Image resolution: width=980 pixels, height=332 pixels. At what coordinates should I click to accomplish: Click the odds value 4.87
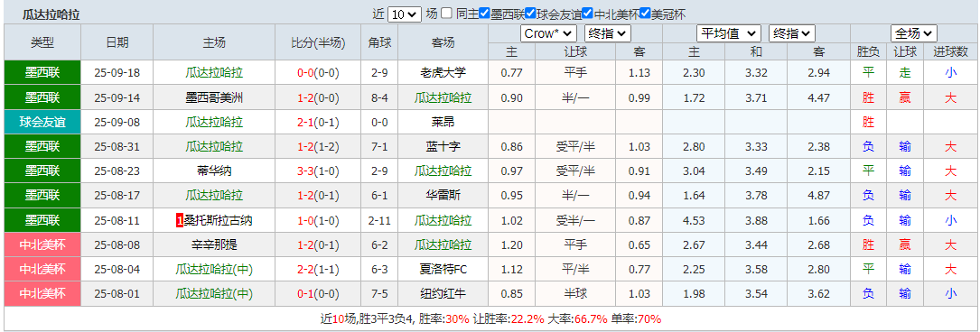coord(818,196)
